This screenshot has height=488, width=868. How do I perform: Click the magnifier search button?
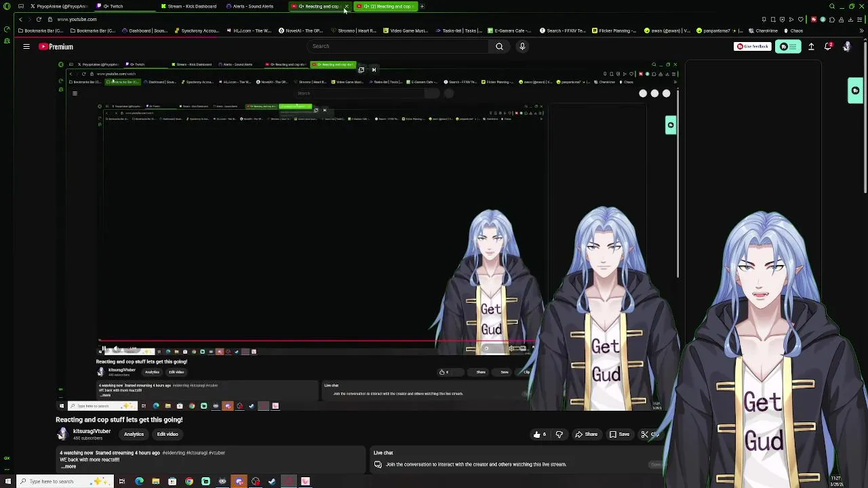499,46
